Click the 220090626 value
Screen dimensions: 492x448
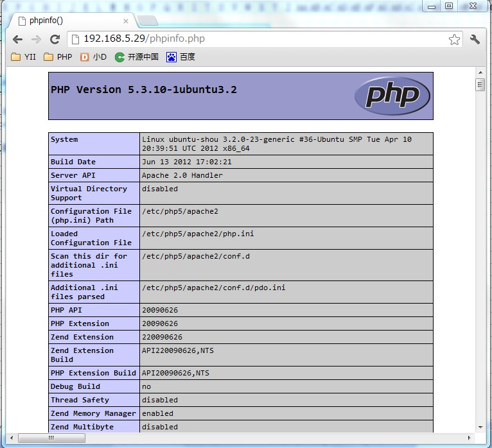[162, 337]
